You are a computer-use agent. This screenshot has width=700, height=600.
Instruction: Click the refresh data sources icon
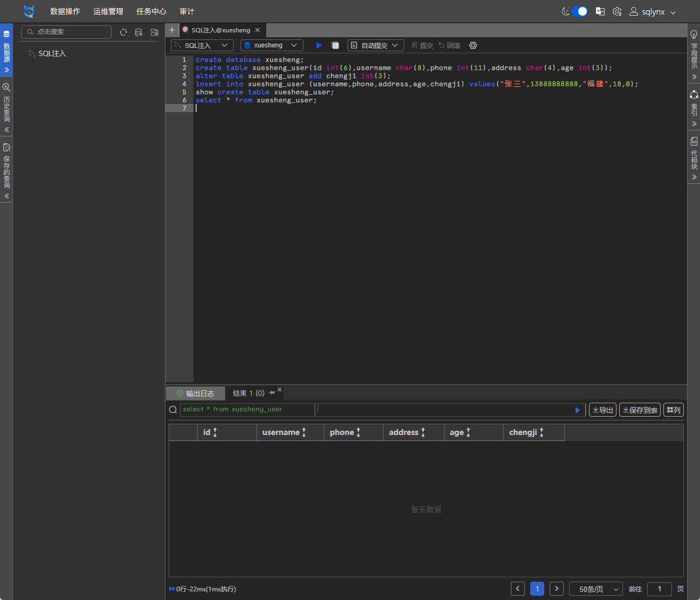coord(123,32)
